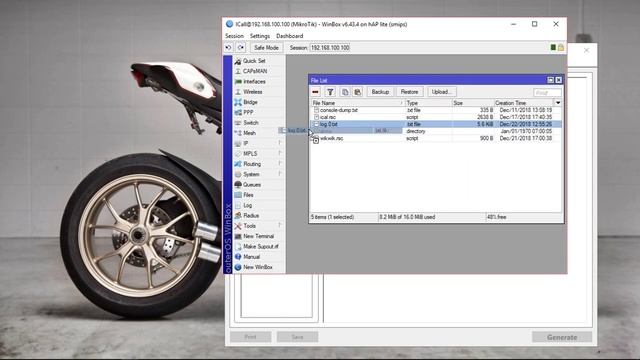The width and height of the screenshot is (640, 360).
Task: Open the Session menu
Action: [x=234, y=36]
